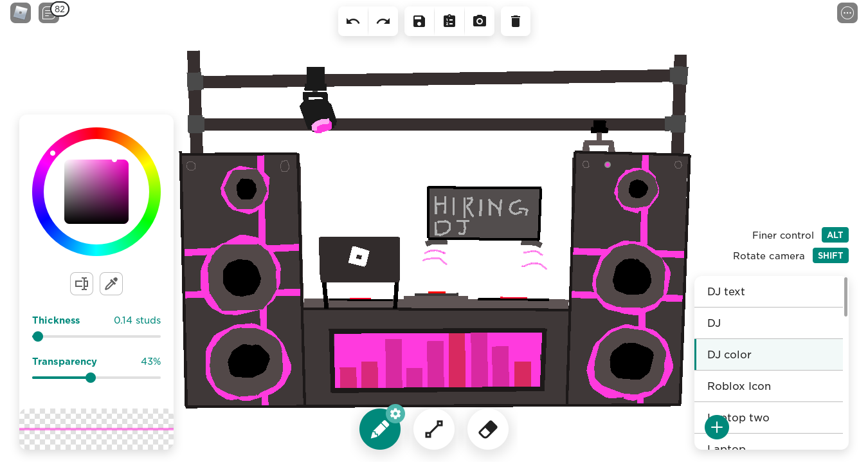Open the hex color input tool

click(81, 283)
